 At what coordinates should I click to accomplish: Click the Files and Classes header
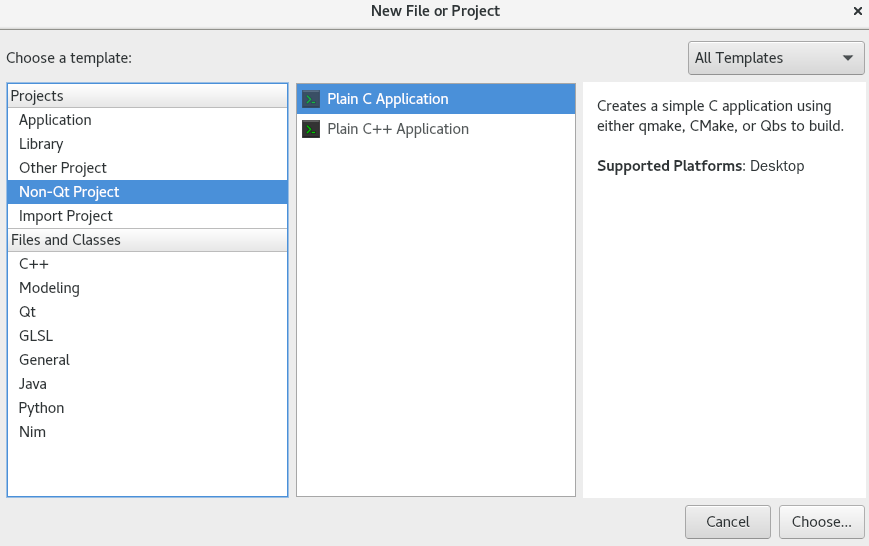point(147,240)
